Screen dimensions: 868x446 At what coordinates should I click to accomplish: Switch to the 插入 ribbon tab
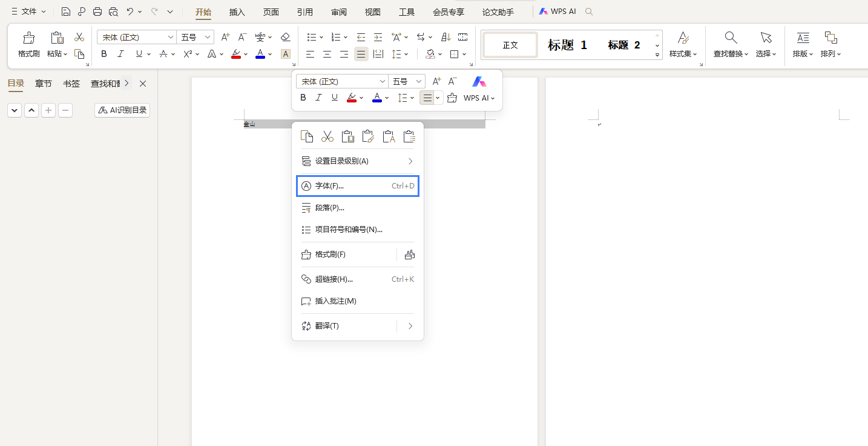pyautogui.click(x=237, y=11)
